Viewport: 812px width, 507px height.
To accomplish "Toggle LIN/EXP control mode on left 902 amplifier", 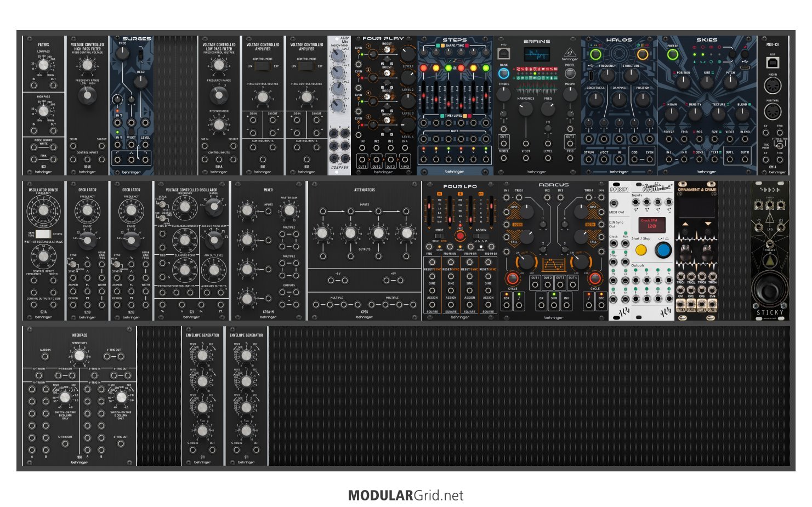I will [x=263, y=66].
